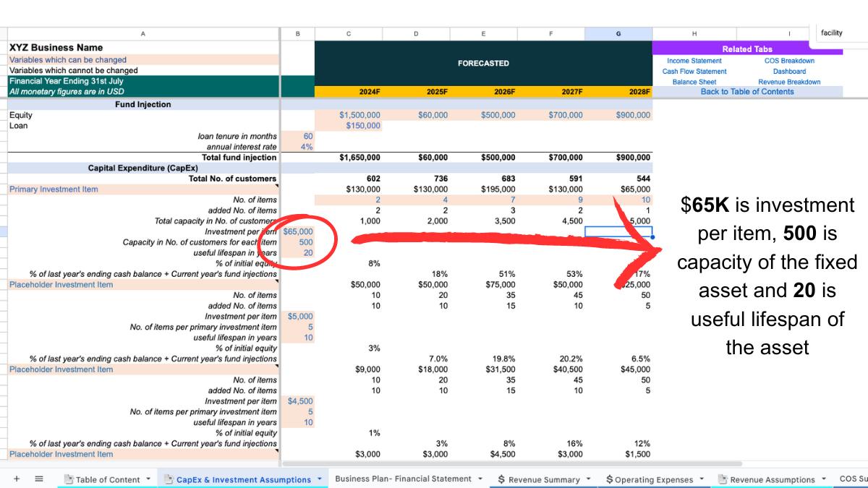Open Operating Expenses tab dropdown arrow

pyautogui.click(x=701, y=479)
